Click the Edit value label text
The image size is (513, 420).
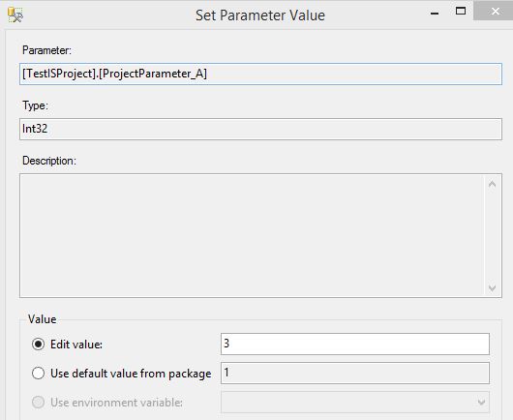(76, 345)
